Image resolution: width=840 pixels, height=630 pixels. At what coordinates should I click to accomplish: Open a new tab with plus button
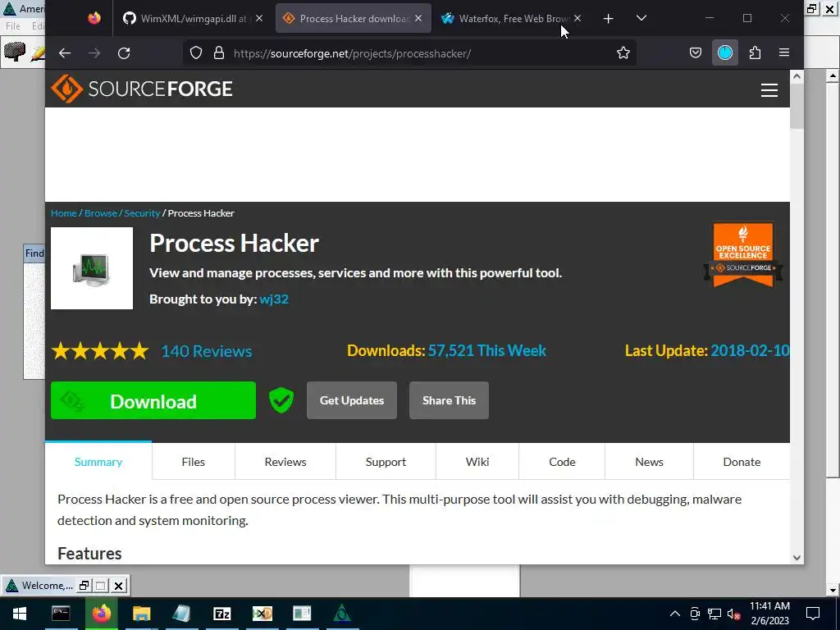click(x=608, y=19)
